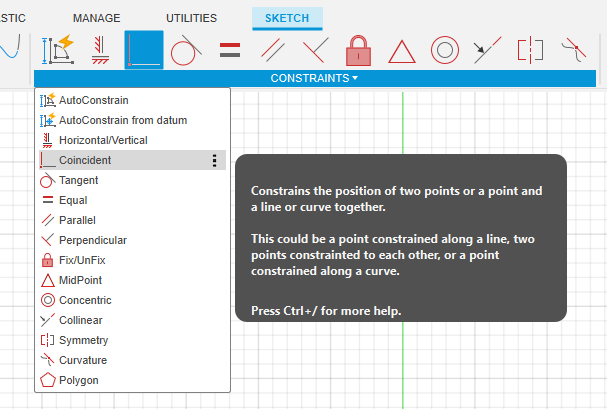Click the AutoConstrain toolbar icon
The image size is (607, 409).
pyautogui.click(x=57, y=49)
